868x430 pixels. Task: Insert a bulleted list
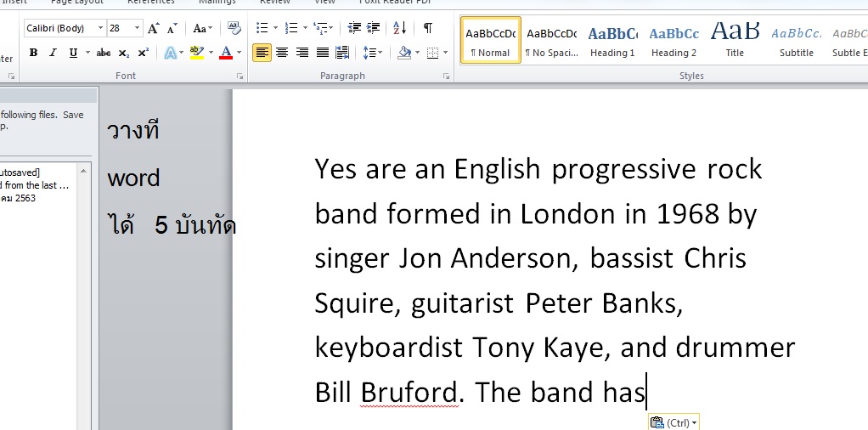tap(262, 28)
